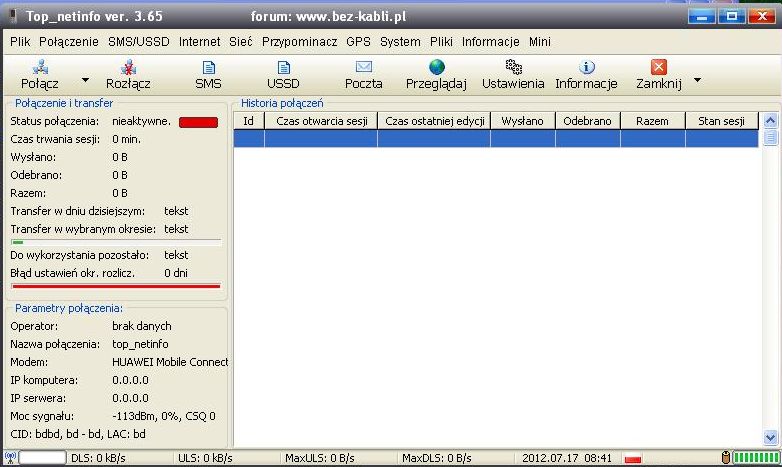The height and width of the screenshot is (467, 782).
Task: Expand dropdown arrow next to Połącz
Action: pyautogui.click(x=85, y=79)
